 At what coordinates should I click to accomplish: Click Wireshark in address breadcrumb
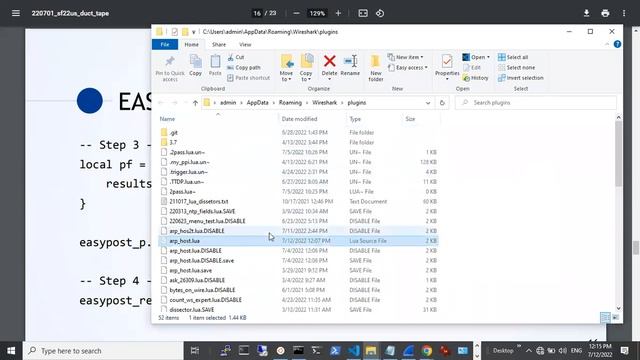(x=324, y=103)
